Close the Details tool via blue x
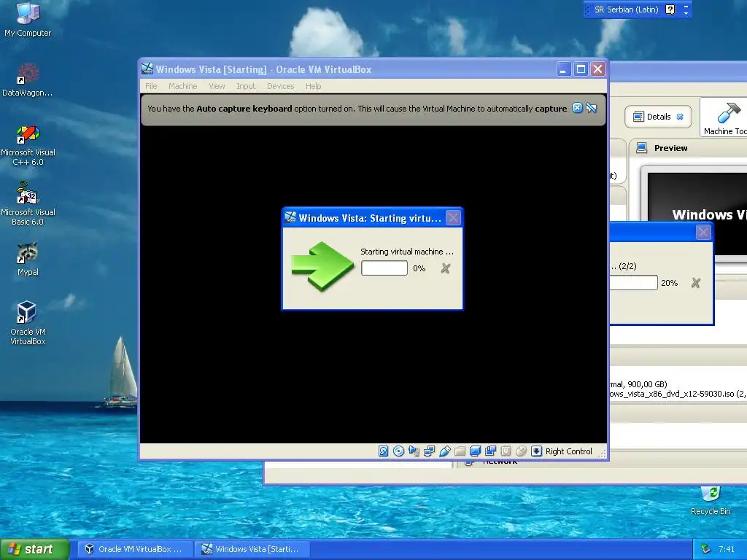The width and height of the screenshot is (747, 560). coord(680,117)
